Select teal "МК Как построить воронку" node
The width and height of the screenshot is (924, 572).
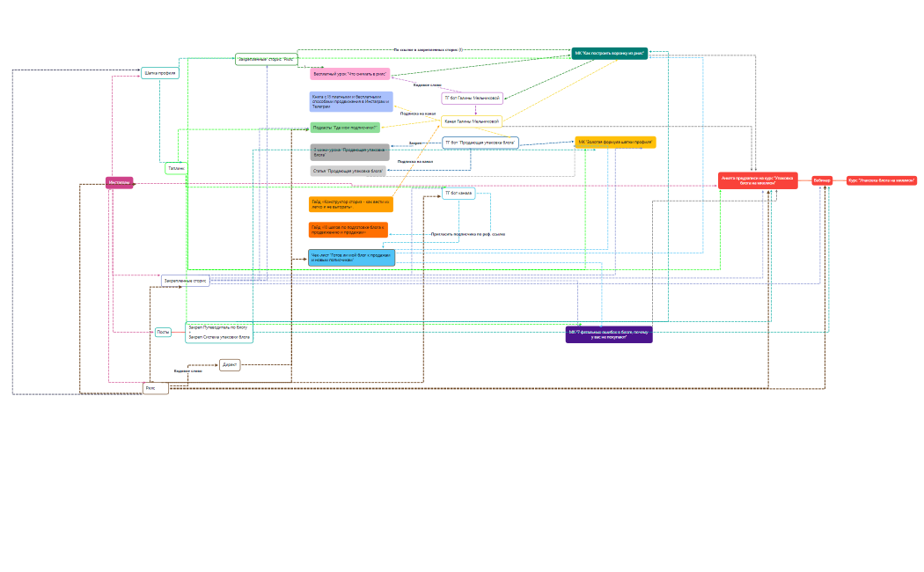coord(610,54)
